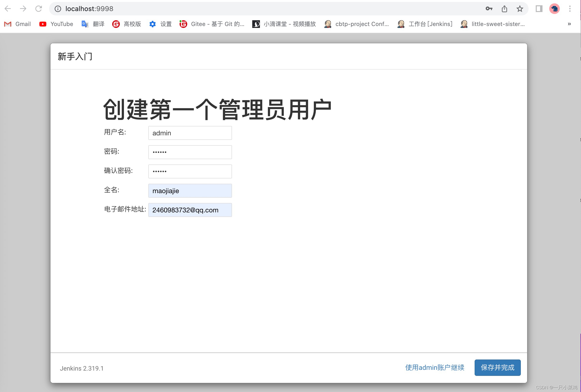Toggle the browser side panel icon
The width and height of the screenshot is (581, 392).
coord(539,9)
